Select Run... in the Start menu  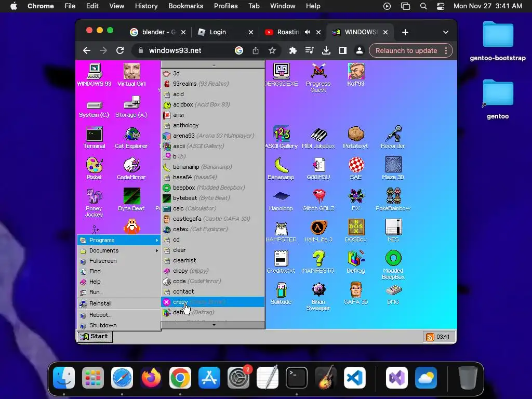point(119,292)
